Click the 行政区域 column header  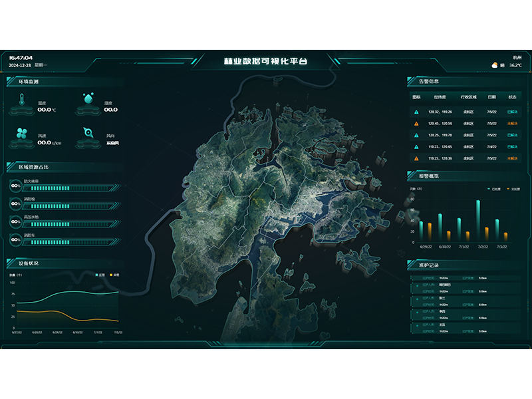pyautogui.click(x=469, y=97)
